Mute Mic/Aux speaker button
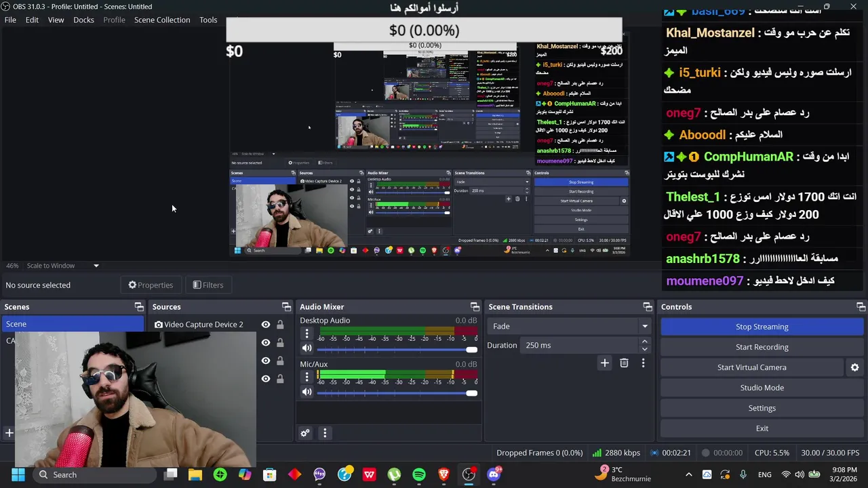This screenshot has height=488, width=868. point(307,392)
